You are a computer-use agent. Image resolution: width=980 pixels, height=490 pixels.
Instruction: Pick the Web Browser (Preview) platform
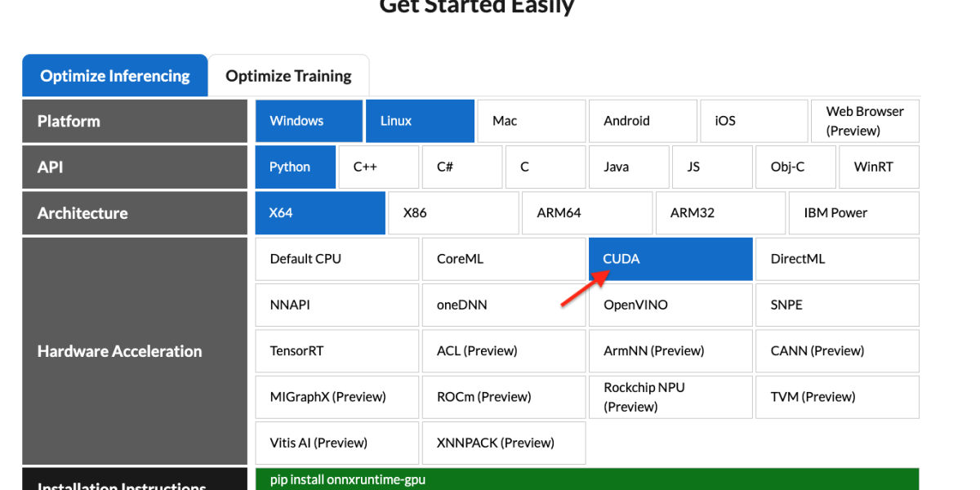[x=864, y=121]
